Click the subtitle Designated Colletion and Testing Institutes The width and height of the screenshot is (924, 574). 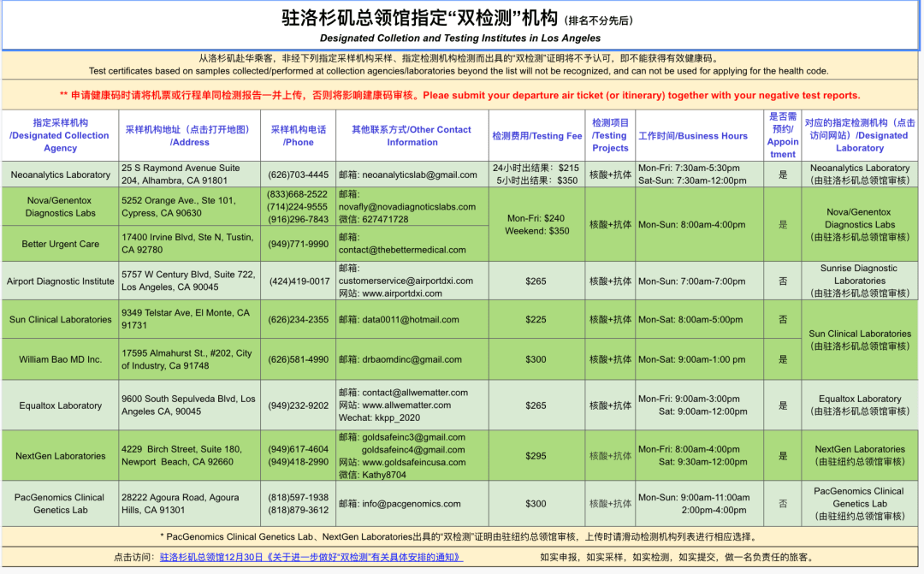coord(460,38)
